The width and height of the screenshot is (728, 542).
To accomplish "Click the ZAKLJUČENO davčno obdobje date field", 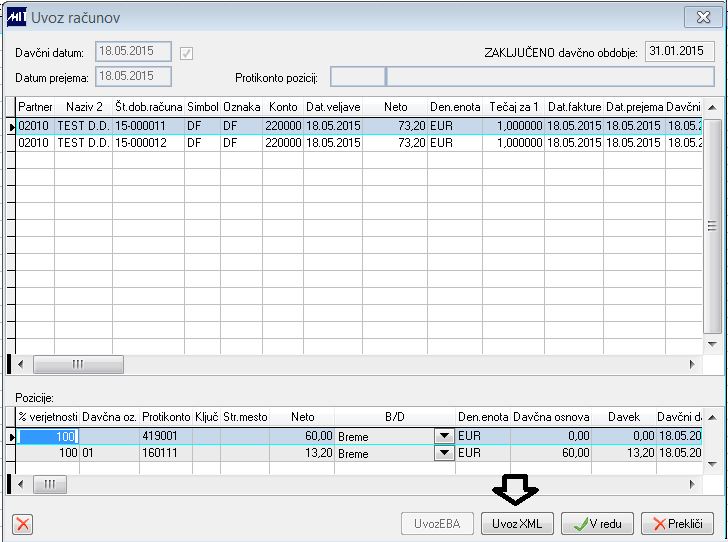I will [x=679, y=51].
